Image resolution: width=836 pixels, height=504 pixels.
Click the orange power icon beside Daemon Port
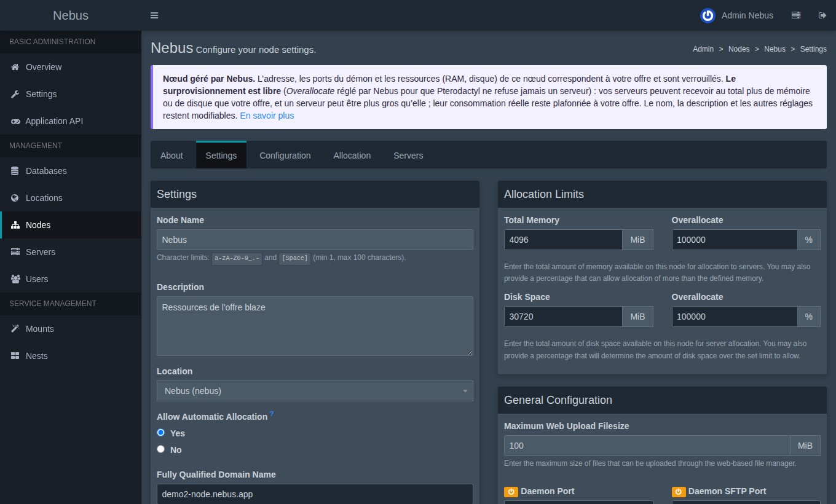511,492
